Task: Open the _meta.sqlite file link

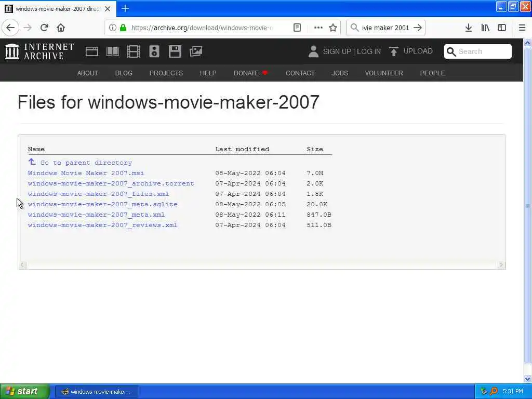Action: (x=102, y=204)
